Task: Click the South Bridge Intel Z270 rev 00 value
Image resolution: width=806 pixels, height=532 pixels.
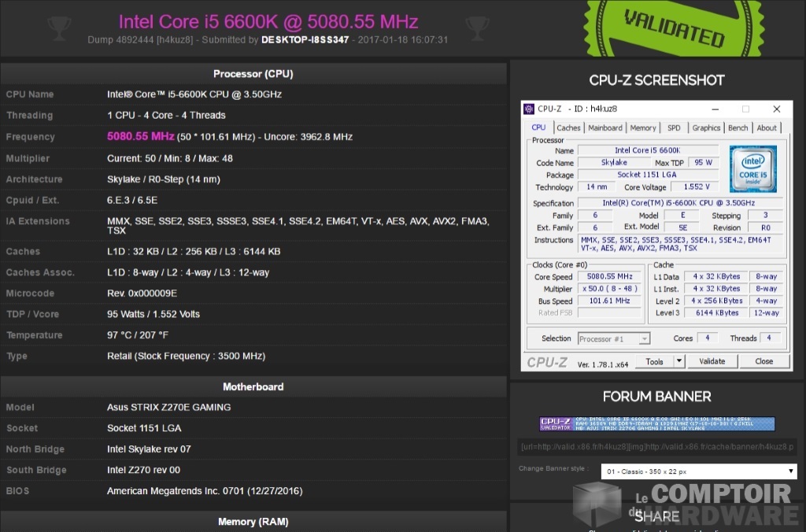Action: (x=143, y=470)
